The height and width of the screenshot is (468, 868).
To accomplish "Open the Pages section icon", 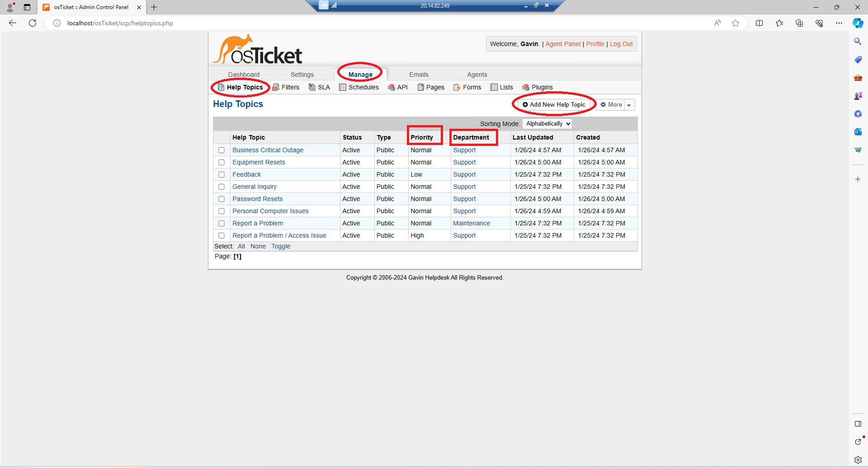I will click(421, 87).
